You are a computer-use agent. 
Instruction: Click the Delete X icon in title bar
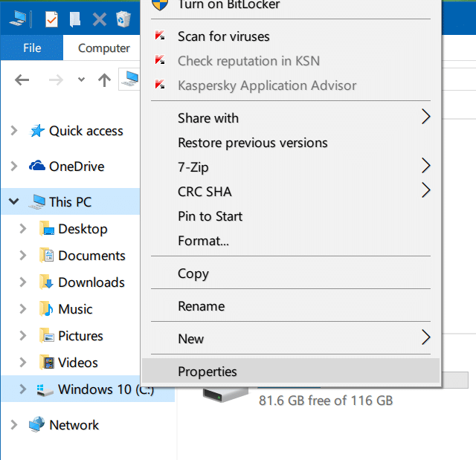click(x=99, y=20)
